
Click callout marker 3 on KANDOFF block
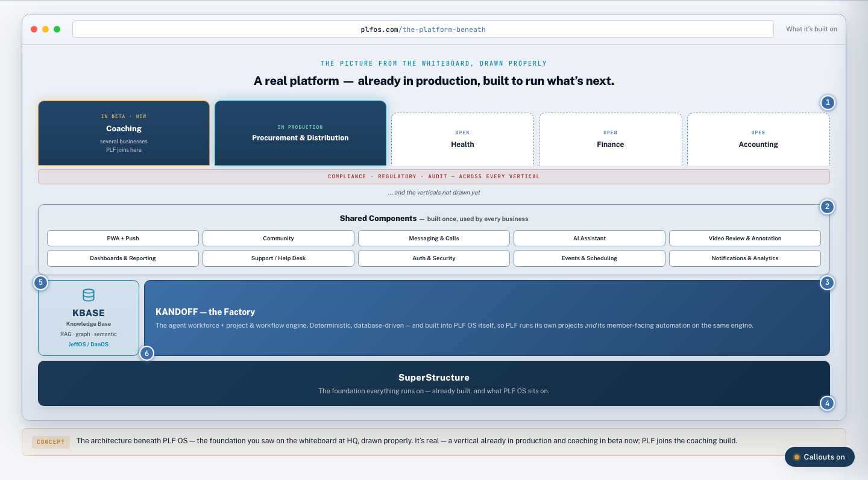827,282
